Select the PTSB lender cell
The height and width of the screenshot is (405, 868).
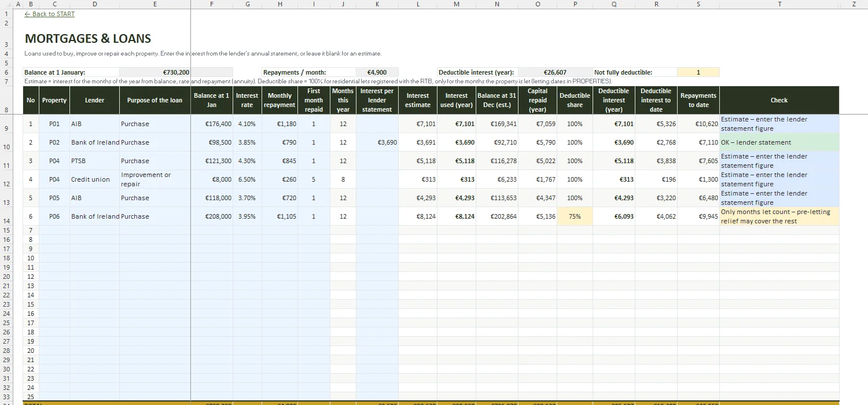click(94, 161)
